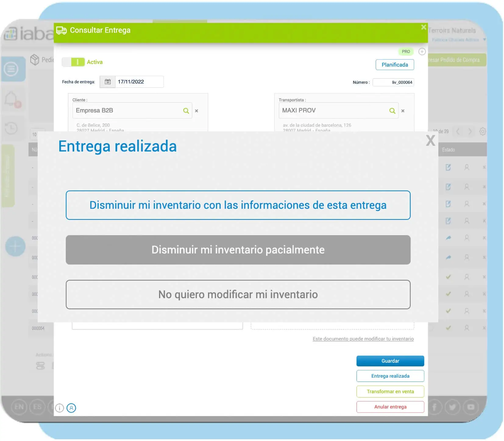Viewport: 504px width, 441px height.
Task: Click the plus circle icon beside PRO
Action: click(x=422, y=51)
